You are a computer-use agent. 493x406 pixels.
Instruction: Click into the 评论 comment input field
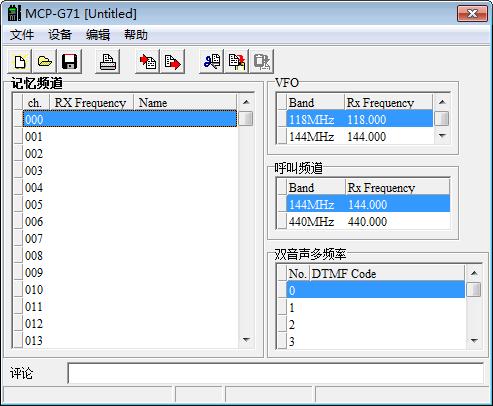click(x=275, y=373)
